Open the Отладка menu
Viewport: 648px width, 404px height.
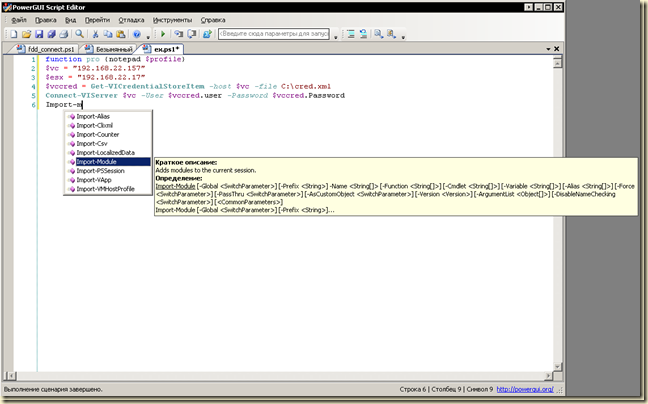[x=131, y=19]
